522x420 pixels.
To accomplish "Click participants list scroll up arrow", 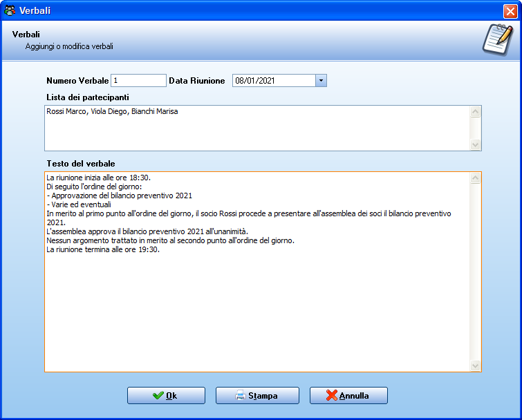I will tap(476, 111).
